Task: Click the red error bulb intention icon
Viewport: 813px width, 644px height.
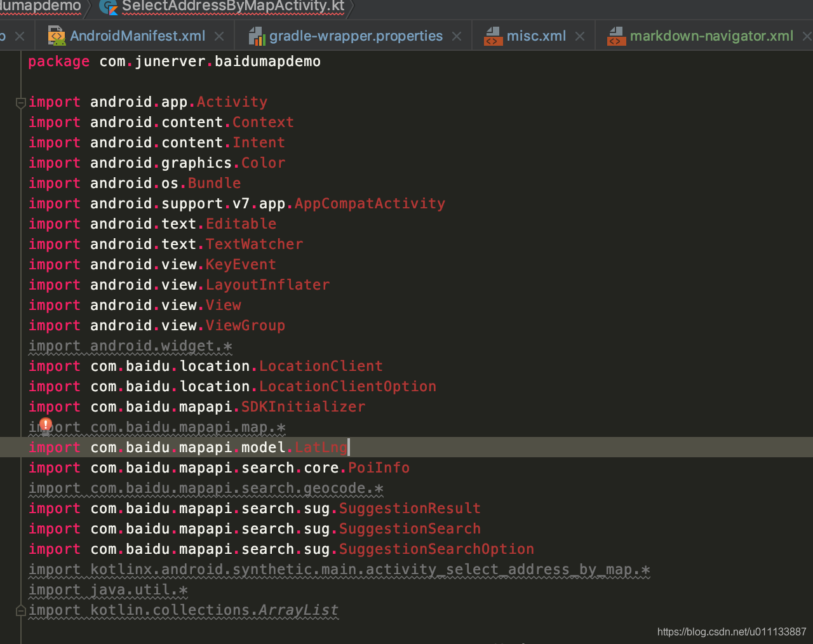Action: tap(46, 426)
